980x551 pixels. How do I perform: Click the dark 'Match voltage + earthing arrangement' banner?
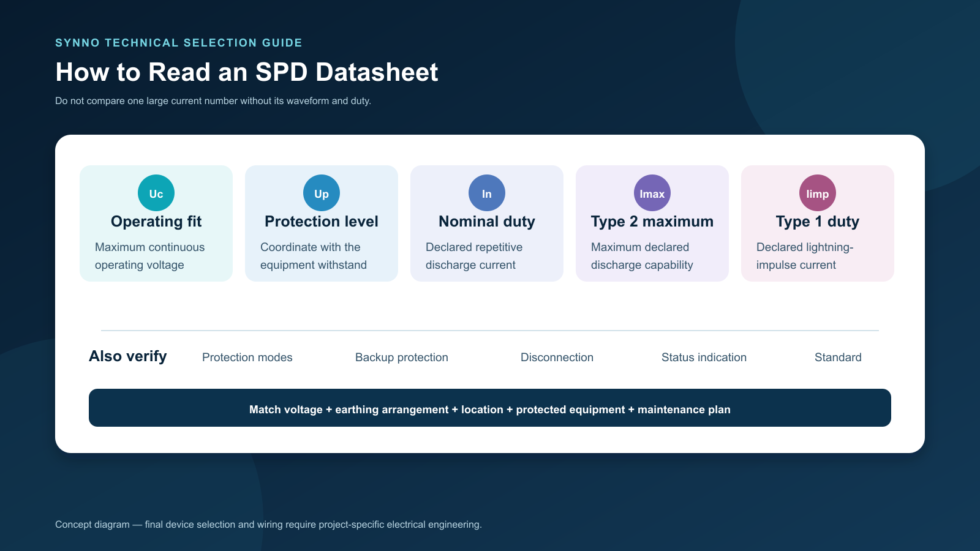(490, 408)
